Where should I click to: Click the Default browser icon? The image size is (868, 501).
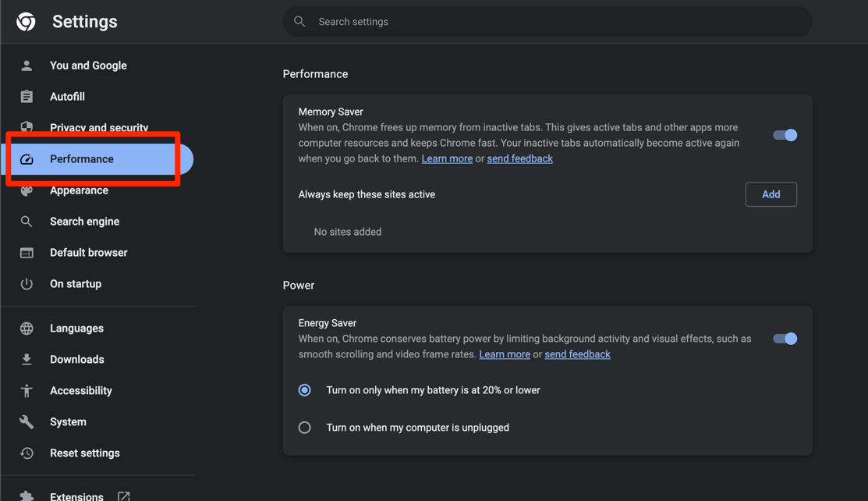click(27, 252)
